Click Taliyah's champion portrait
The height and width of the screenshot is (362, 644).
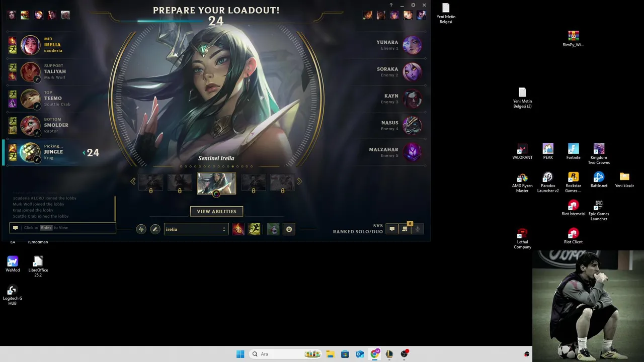coord(30,72)
